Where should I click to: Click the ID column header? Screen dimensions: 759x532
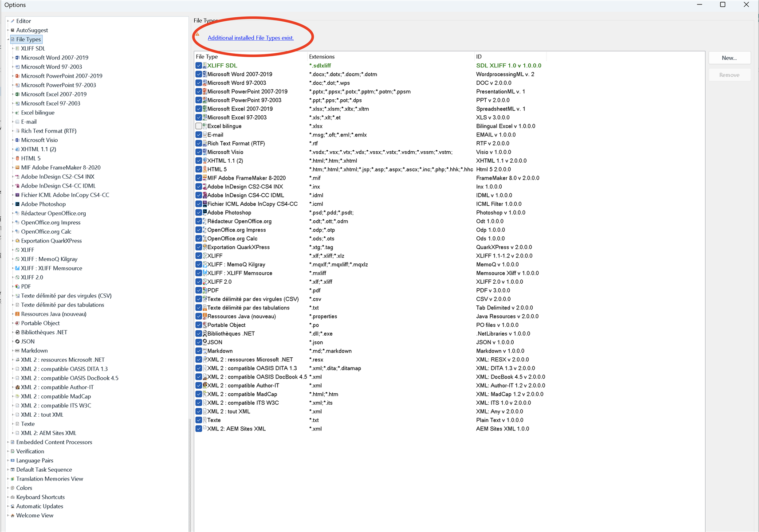pyautogui.click(x=511, y=57)
